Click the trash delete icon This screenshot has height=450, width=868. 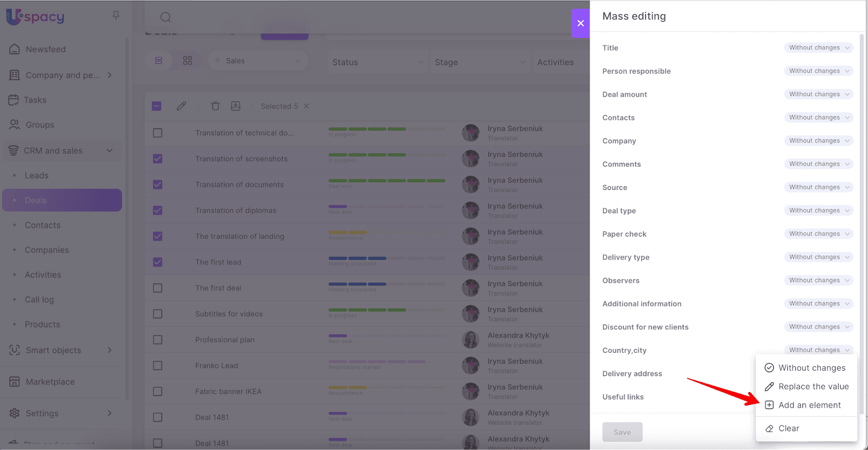(x=215, y=106)
